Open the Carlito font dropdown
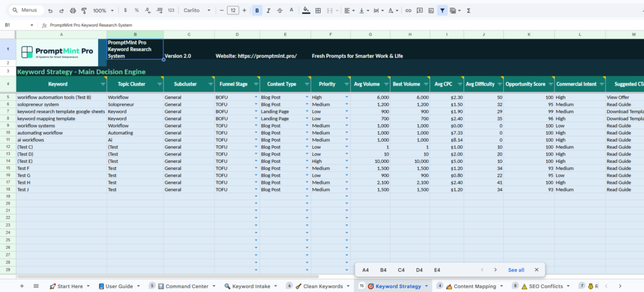 point(197,10)
